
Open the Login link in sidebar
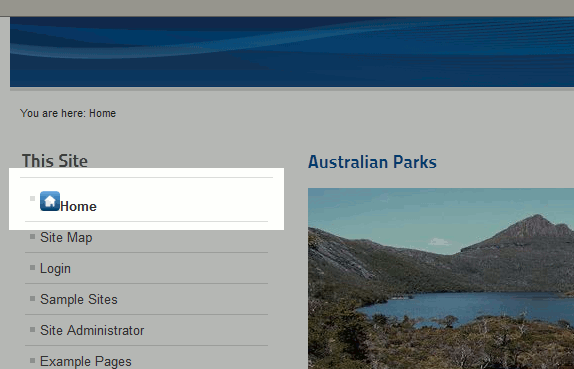coord(55,268)
